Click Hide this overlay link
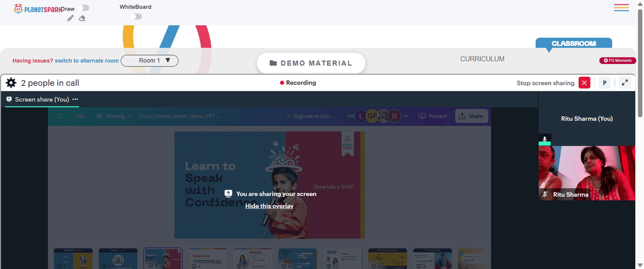This screenshot has height=269, width=644. 269,206
